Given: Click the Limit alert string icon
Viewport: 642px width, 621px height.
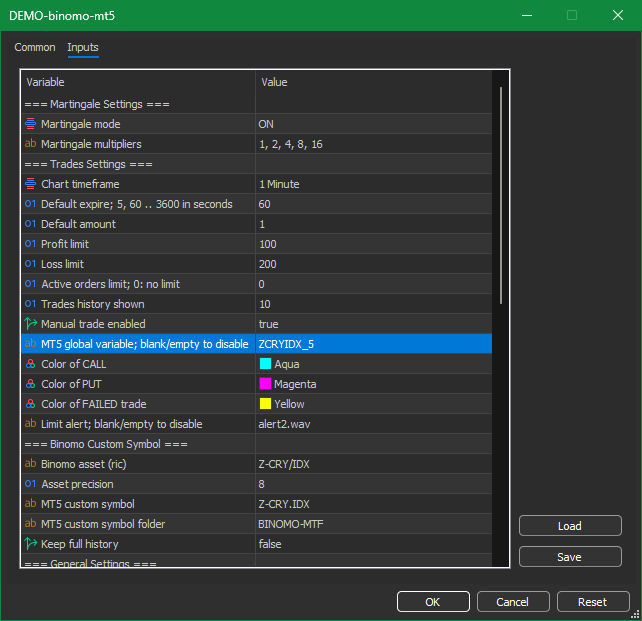Looking at the screenshot, I should tap(30, 424).
